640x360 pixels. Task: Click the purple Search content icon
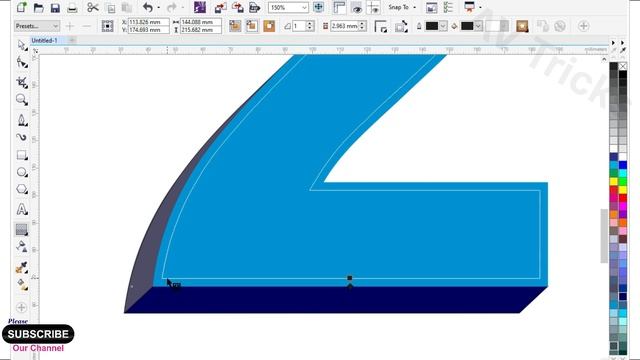200,7
